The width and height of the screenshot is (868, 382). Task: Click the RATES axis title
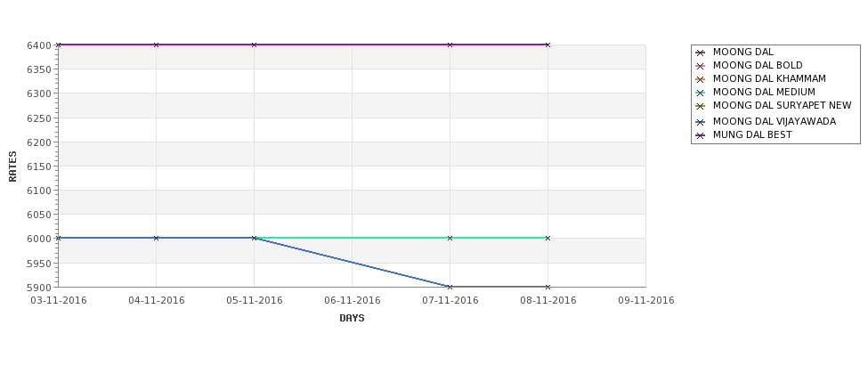[12, 167]
